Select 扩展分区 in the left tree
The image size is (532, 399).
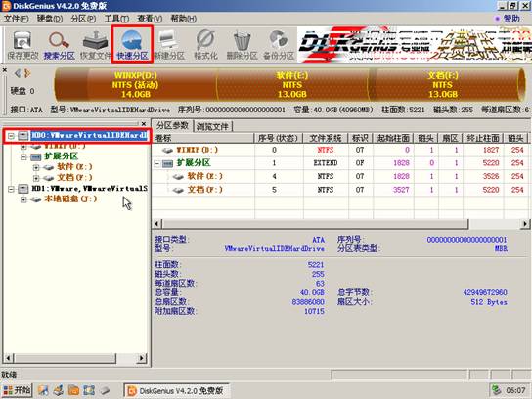point(61,156)
